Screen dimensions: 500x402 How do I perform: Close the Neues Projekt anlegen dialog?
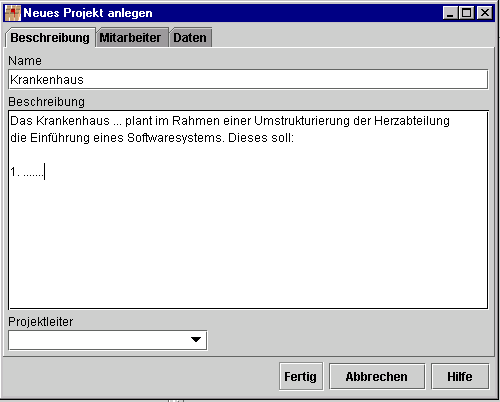485,13
